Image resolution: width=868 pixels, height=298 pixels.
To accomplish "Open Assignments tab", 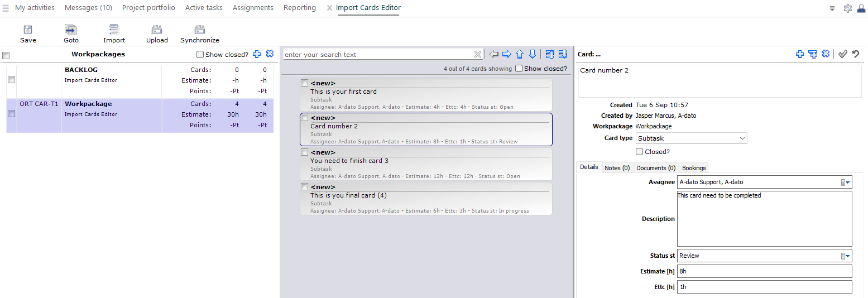I will click(x=253, y=8).
